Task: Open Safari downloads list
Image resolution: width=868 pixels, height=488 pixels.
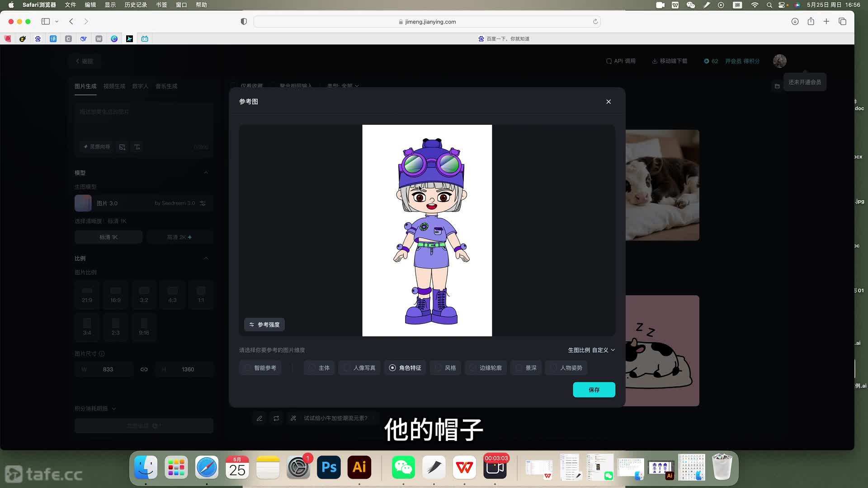Action: point(795,21)
